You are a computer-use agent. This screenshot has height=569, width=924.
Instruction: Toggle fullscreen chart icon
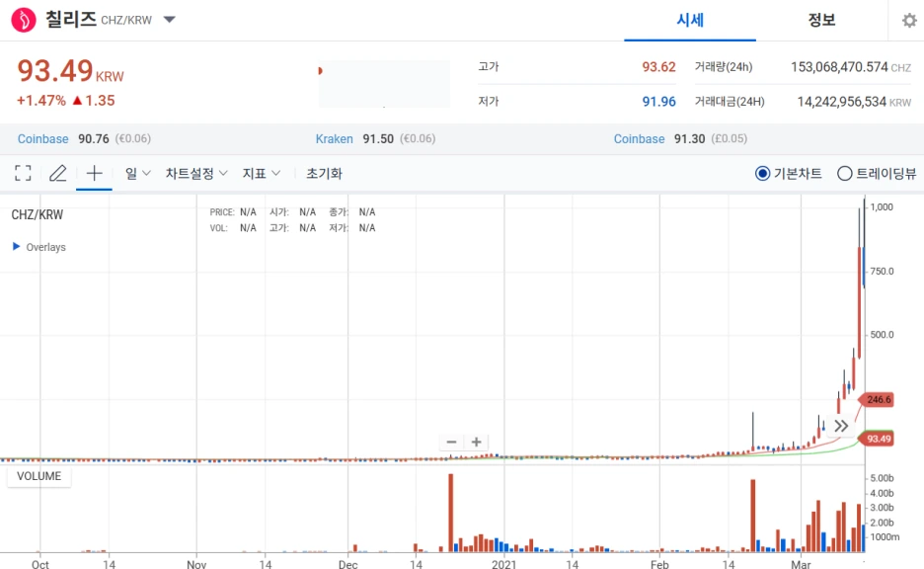[x=23, y=173]
